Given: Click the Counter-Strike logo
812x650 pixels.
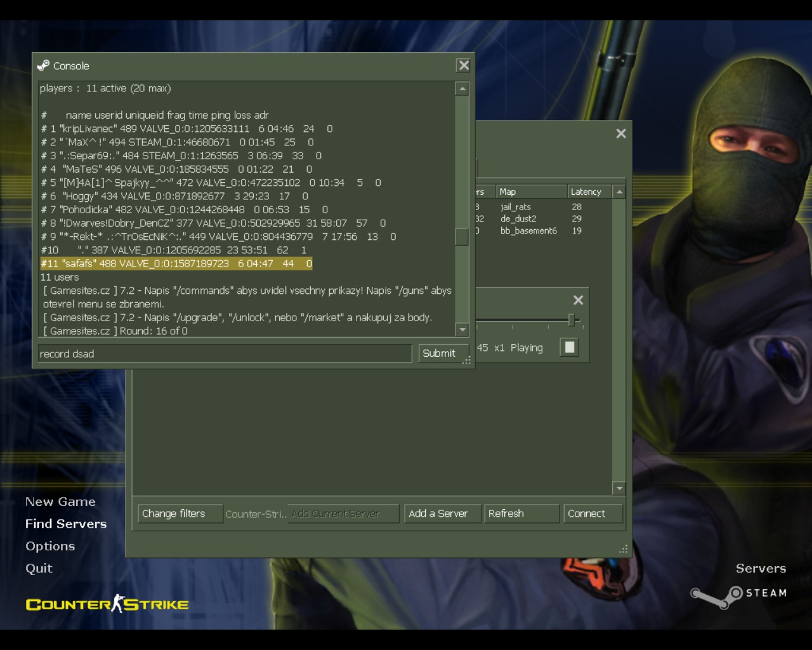Looking at the screenshot, I should click(107, 604).
